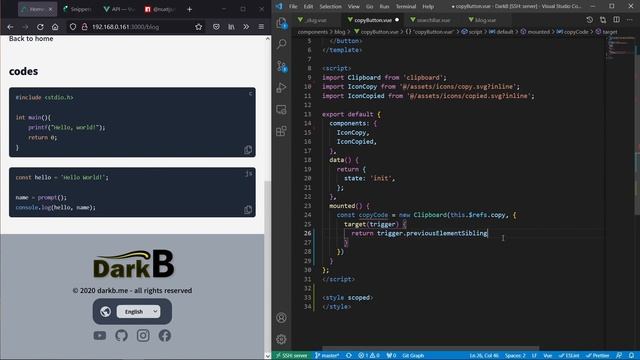Save the page to Pocket

(x=216, y=27)
